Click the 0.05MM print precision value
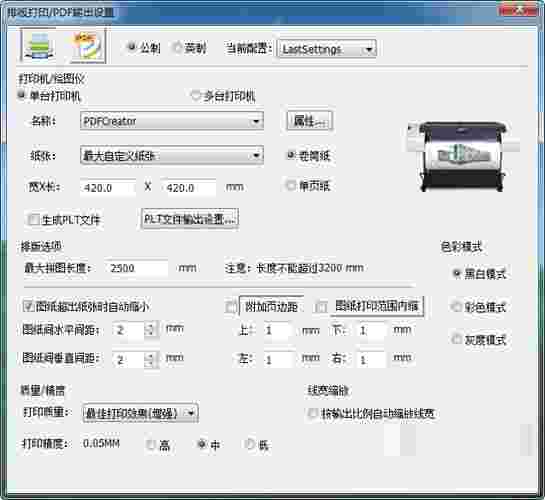Viewport: 545px width, 500px height. [x=101, y=443]
